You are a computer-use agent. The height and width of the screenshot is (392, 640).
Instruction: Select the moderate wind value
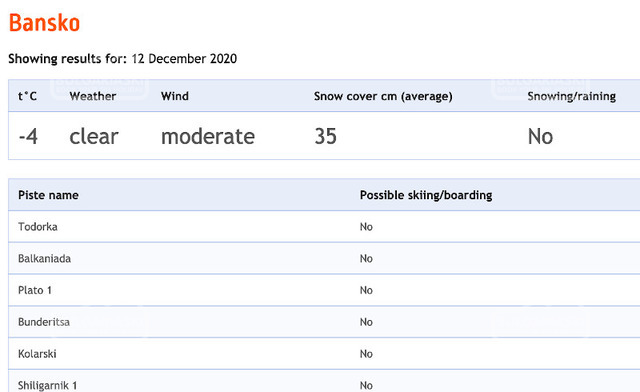coord(208,136)
